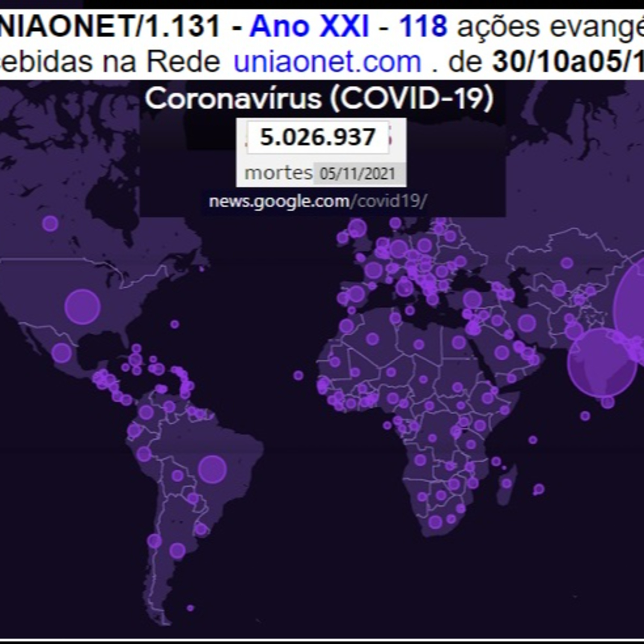Open the uniaonet.com link in header
Screen dimensions: 644x644
(327, 62)
